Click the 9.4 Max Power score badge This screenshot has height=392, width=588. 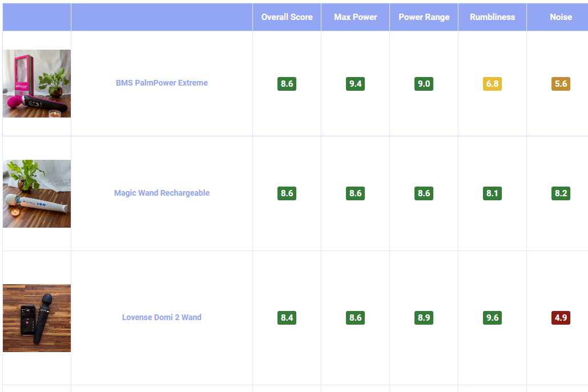point(355,84)
